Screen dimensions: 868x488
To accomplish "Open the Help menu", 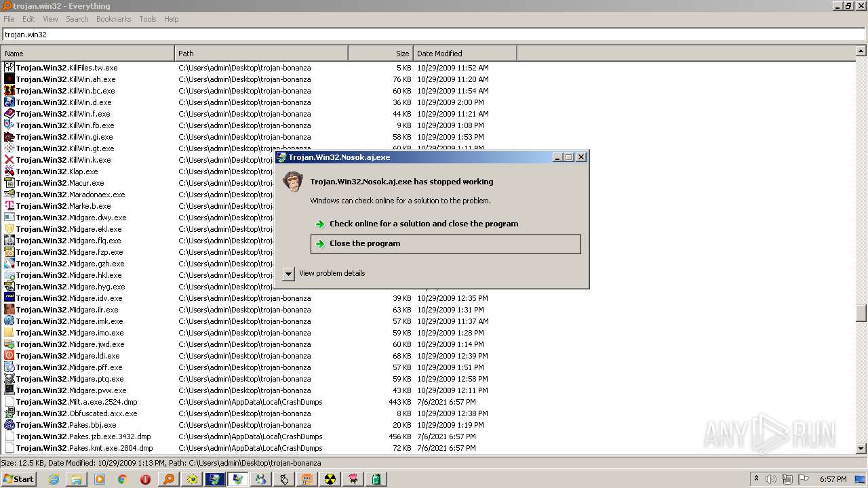I will click(172, 19).
